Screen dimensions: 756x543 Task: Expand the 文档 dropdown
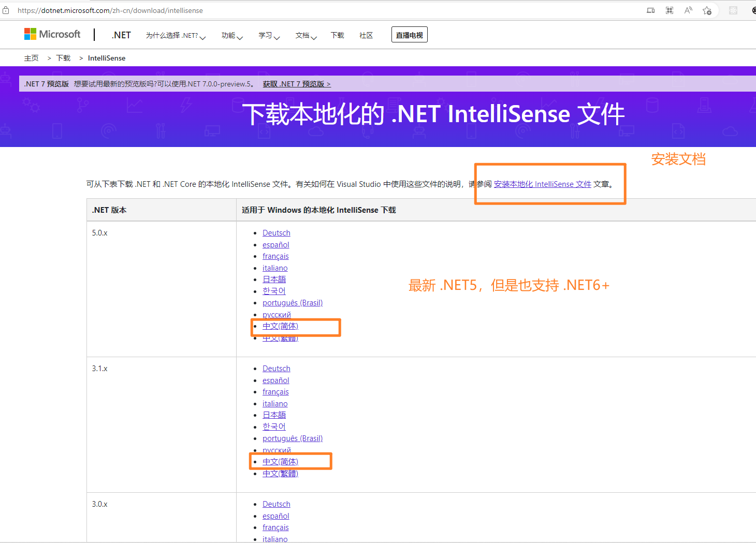[306, 35]
